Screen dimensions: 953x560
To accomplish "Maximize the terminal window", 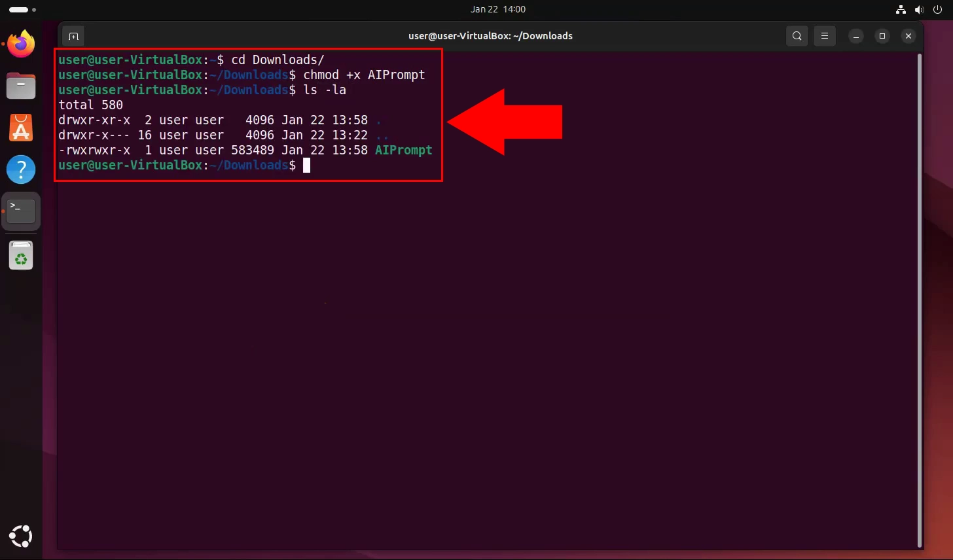I will (x=882, y=36).
